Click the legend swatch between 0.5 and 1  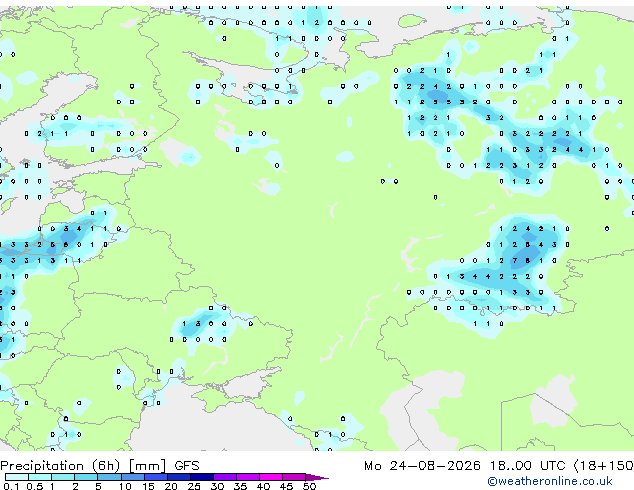(40, 477)
